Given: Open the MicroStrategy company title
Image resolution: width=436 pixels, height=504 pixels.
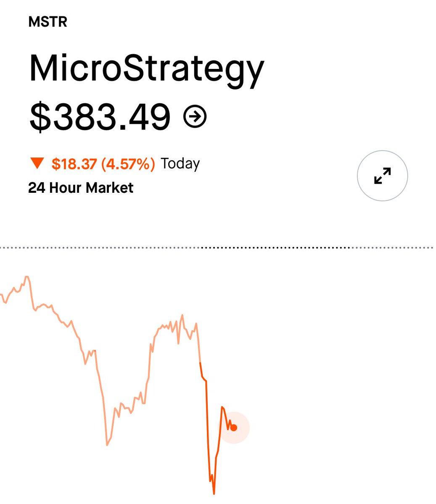Looking at the screenshot, I should coord(146,70).
